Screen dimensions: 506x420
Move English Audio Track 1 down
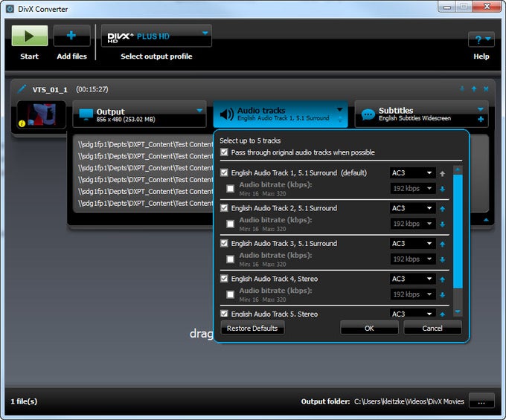(x=443, y=189)
